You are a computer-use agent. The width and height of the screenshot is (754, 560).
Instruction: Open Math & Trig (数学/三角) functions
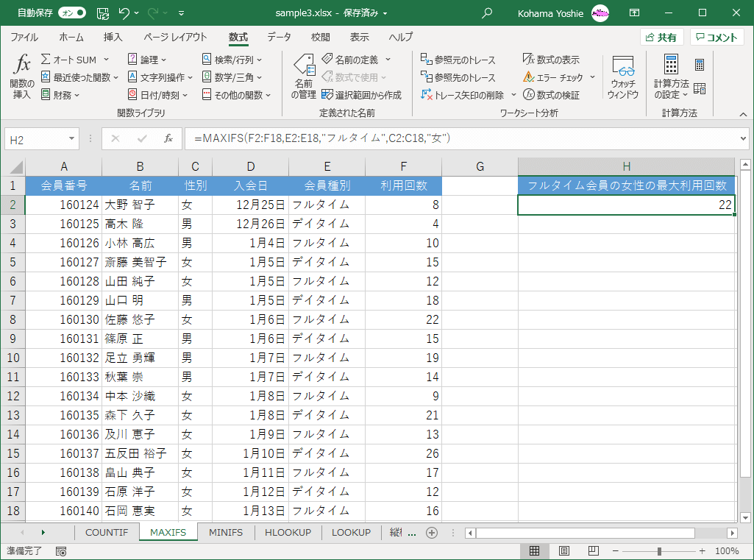[x=232, y=77]
